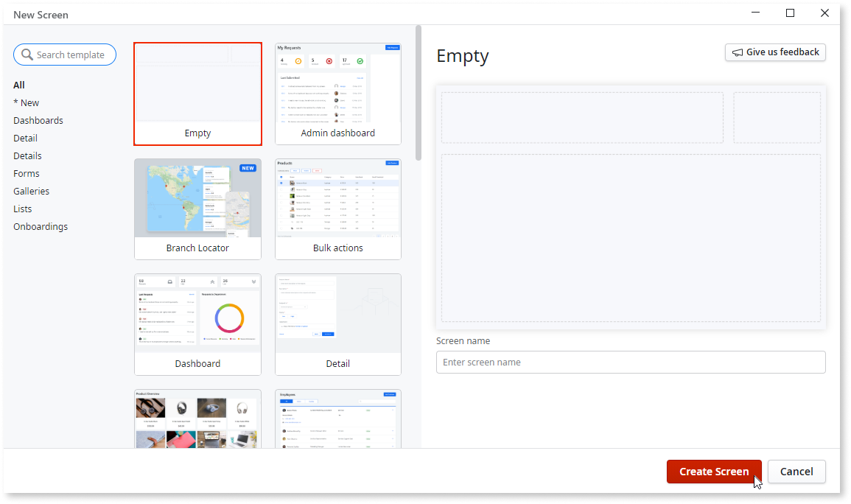Show Galleries templates
Image resolution: width=851 pixels, height=504 pixels.
[x=31, y=191]
